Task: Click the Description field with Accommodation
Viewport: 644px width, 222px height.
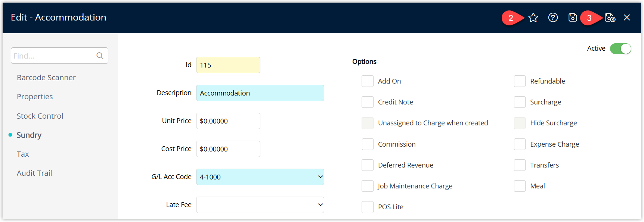Action: (x=260, y=93)
